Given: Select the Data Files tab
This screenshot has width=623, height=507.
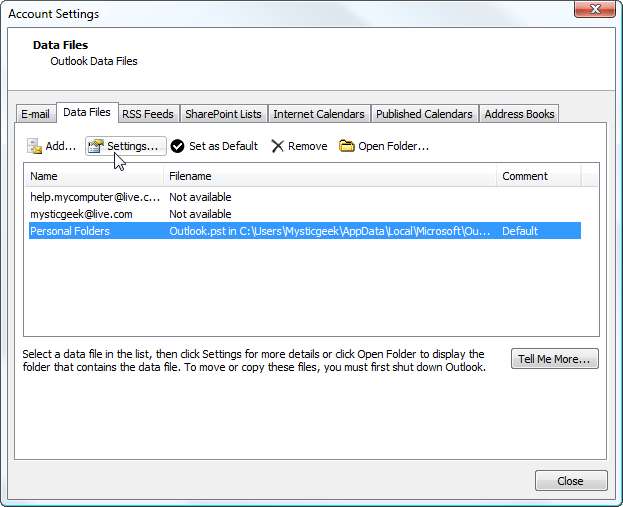Looking at the screenshot, I should (x=87, y=112).
